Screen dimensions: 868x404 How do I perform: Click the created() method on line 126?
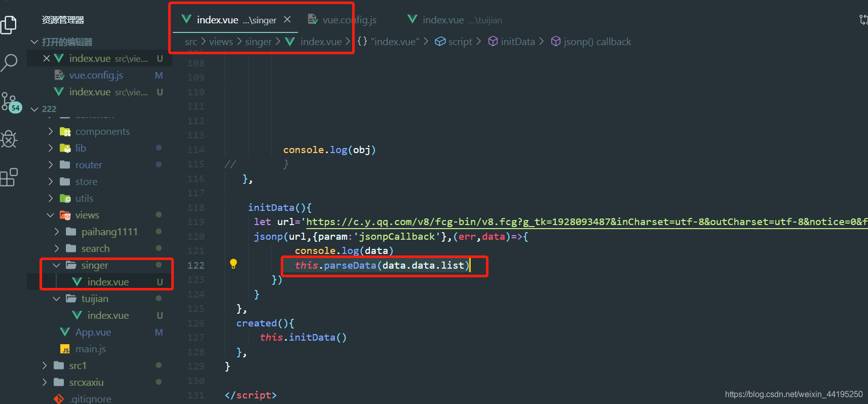tap(265, 323)
